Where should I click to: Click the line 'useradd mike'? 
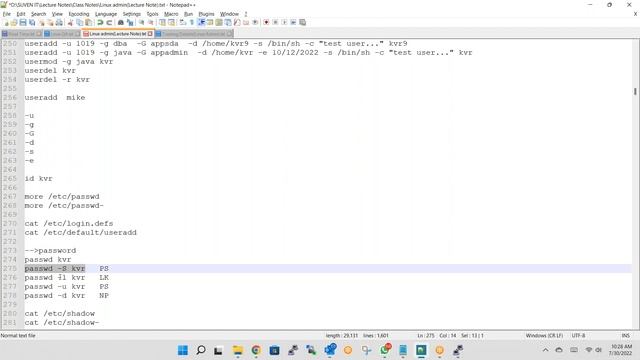point(55,98)
